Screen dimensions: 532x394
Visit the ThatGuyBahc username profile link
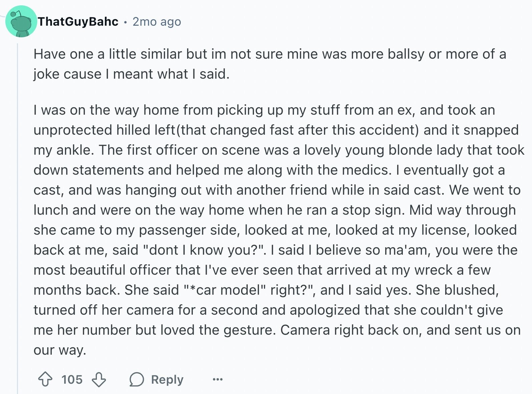pyautogui.click(x=78, y=22)
